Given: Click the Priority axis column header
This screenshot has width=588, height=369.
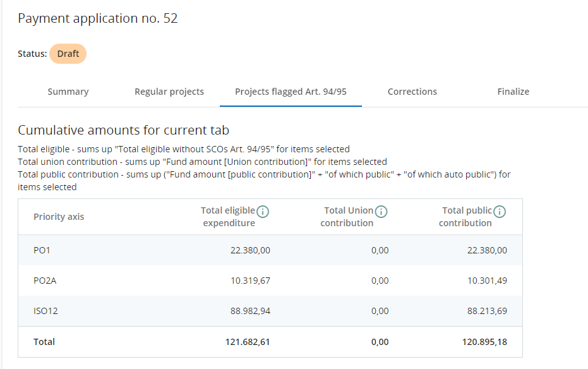Looking at the screenshot, I should pos(59,217).
